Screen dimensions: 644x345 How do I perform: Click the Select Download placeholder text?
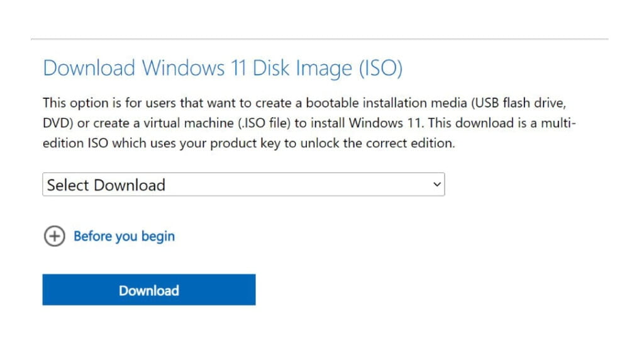[x=106, y=185]
